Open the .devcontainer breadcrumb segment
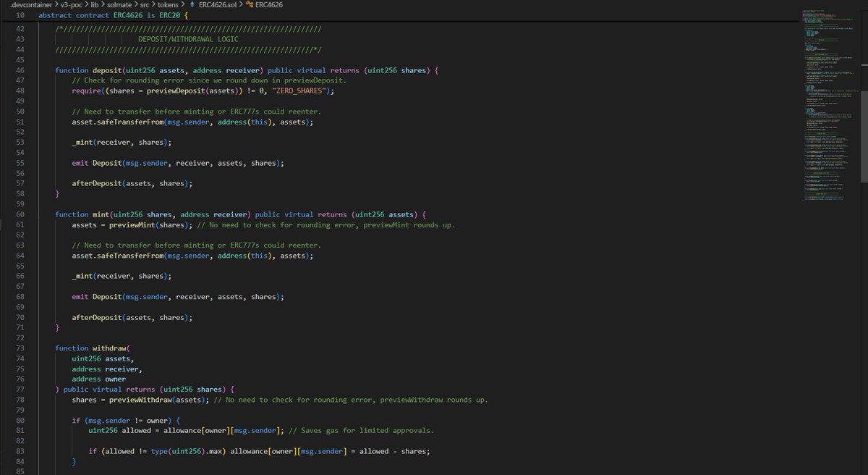The height and width of the screenshot is (475, 868). [30, 4]
